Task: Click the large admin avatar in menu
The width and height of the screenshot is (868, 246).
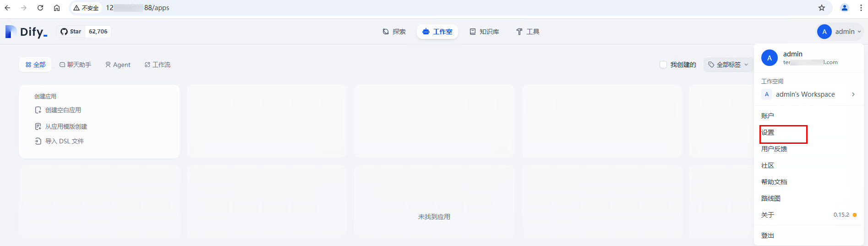Action: 770,58
